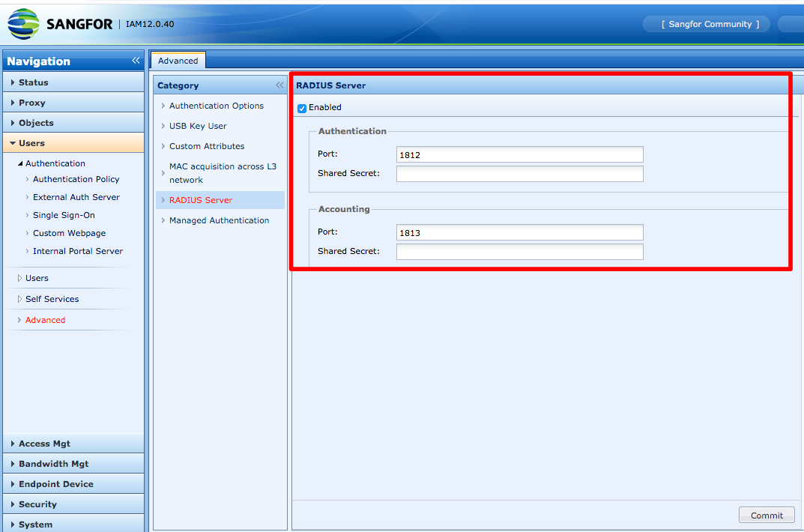Select USB Key User category
This screenshot has width=804, height=532.
198,126
